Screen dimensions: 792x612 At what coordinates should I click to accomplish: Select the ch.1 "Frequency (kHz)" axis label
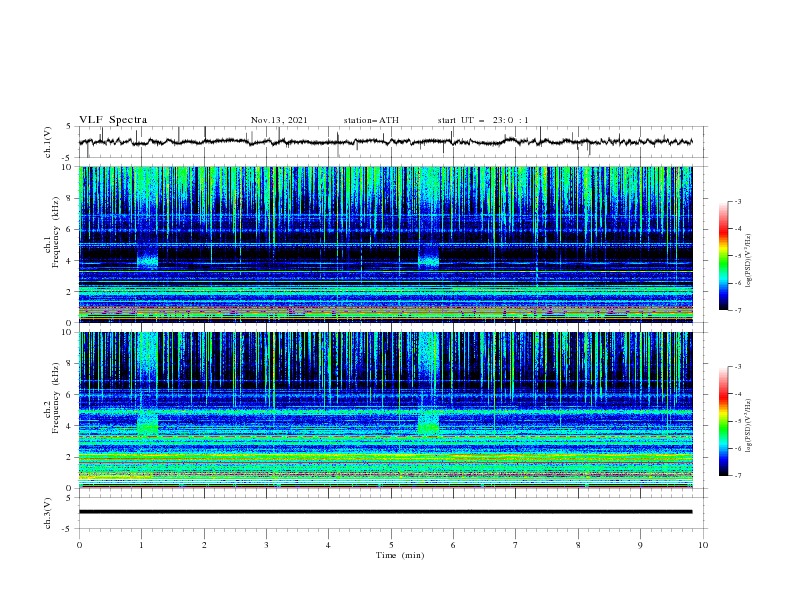[x=56, y=233]
